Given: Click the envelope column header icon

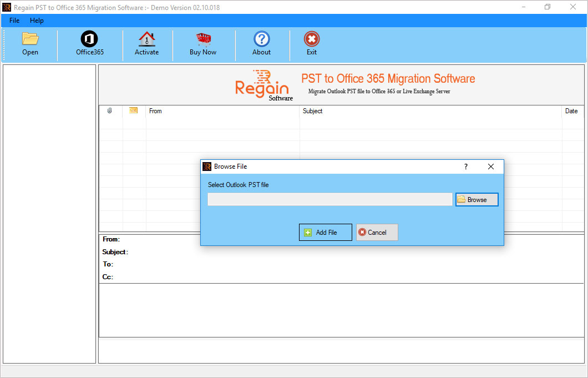Looking at the screenshot, I should pos(133,111).
